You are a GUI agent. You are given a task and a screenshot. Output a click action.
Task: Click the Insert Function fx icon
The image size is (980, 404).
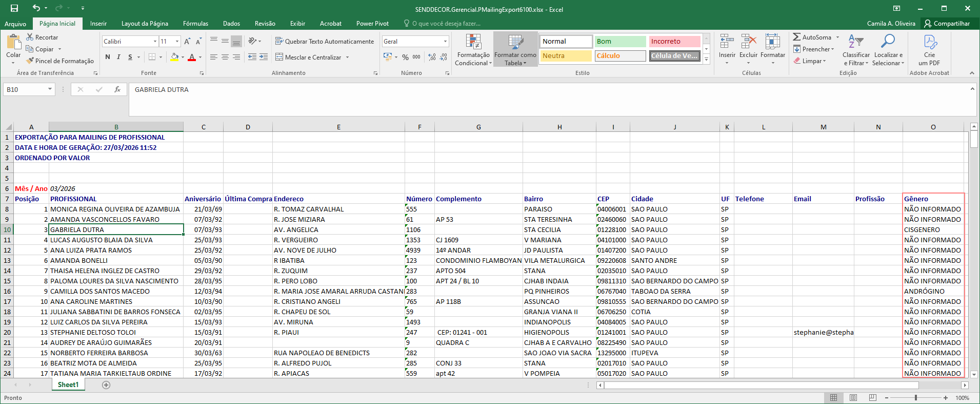click(117, 89)
